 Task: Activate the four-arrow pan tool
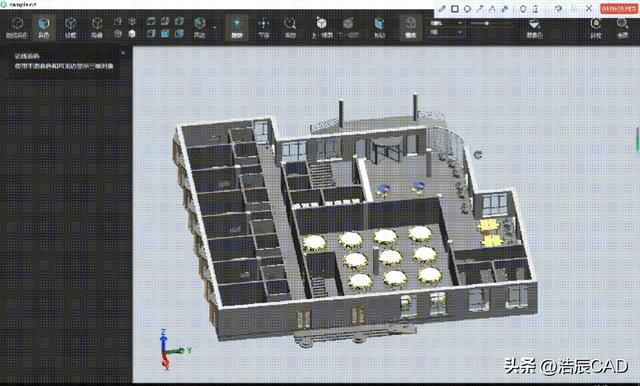(x=264, y=27)
